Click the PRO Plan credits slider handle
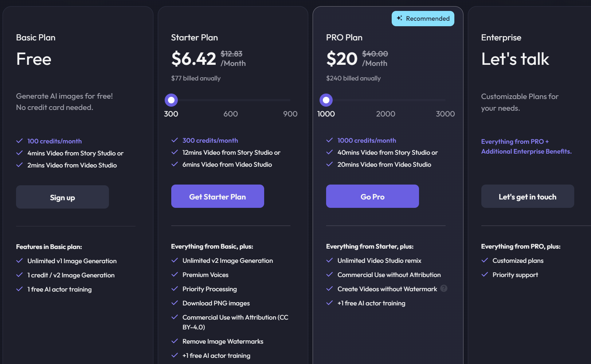This screenshot has height=364, width=591. (x=326, y=100)
